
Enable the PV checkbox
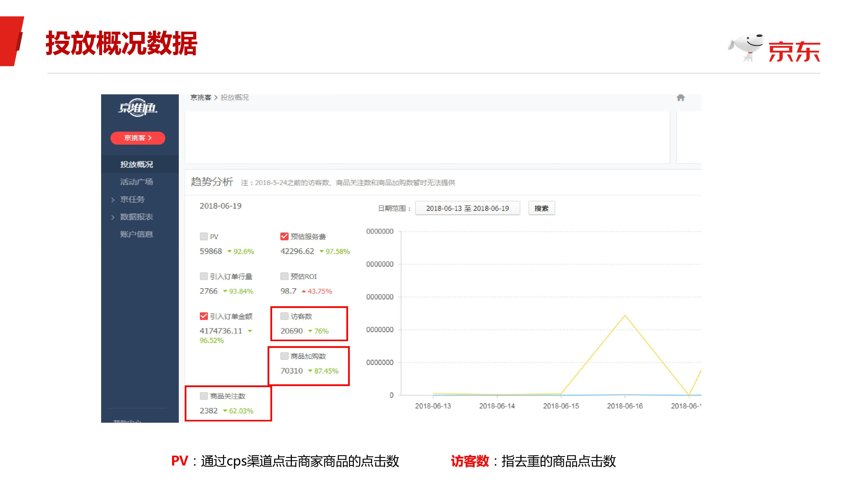[x=204, y=236]
